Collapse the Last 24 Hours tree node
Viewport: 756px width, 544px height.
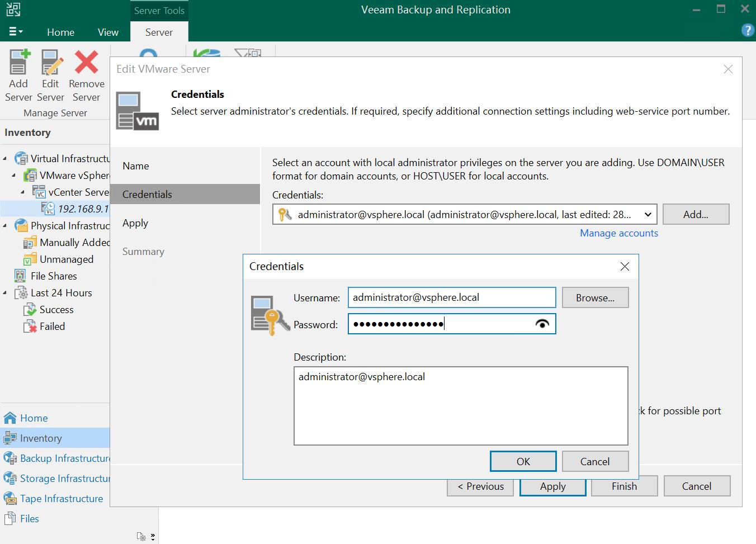point(6,293)
